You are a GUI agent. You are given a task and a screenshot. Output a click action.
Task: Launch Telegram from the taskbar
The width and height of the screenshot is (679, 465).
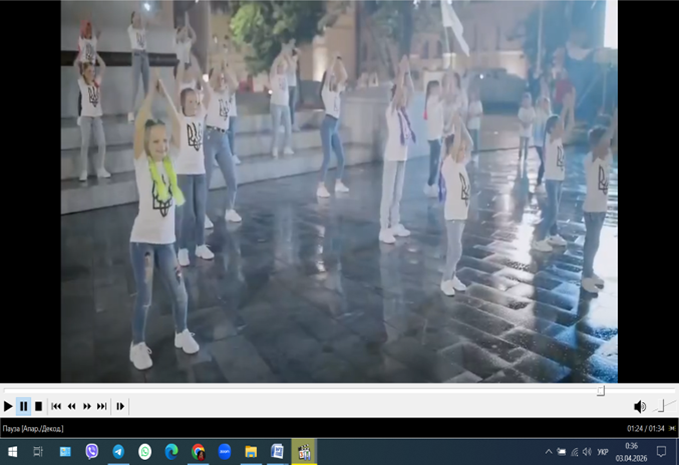coord(118,452)
